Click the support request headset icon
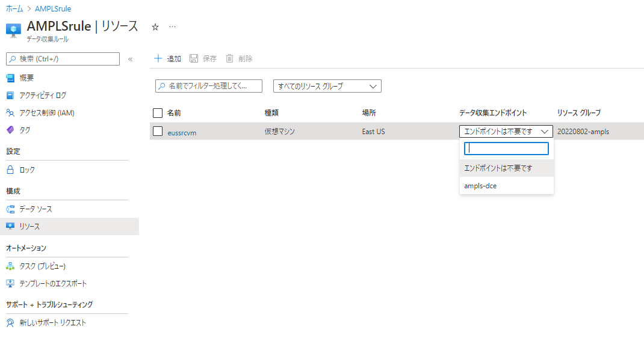 pos(10,323)
